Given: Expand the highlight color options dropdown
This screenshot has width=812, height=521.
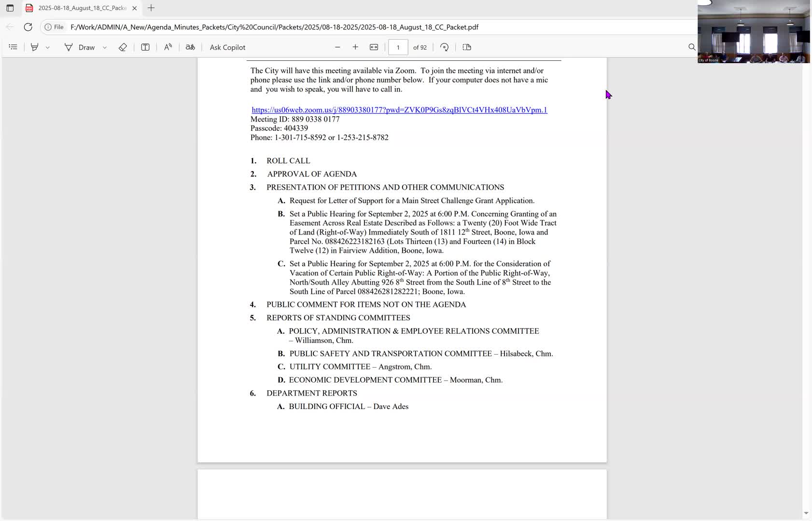Looking at the screenshot, I should click(48, 47).
